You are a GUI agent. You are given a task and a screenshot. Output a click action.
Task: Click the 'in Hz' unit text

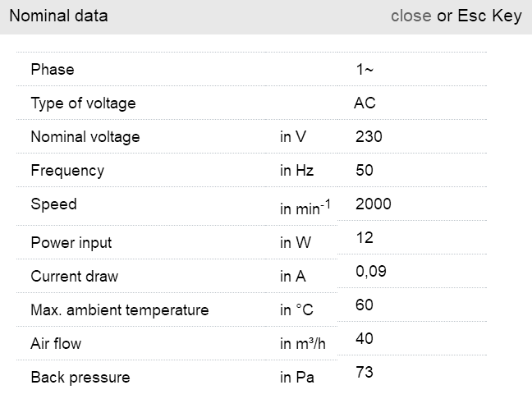point(296,171)
